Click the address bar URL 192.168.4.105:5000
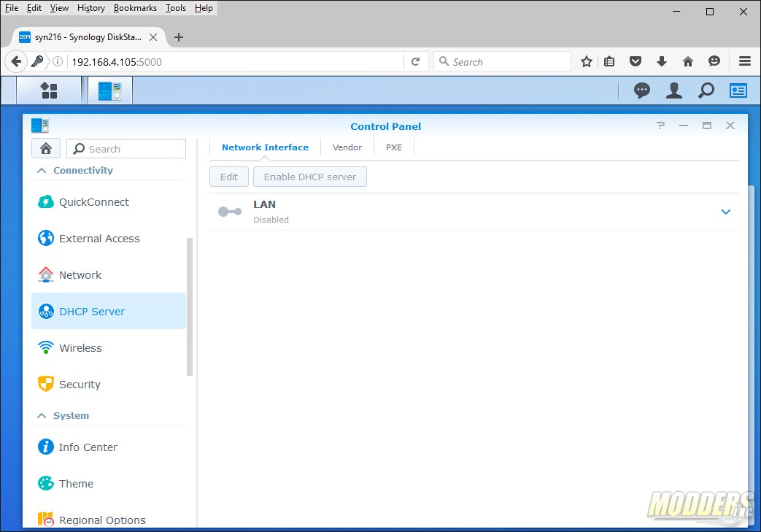 pyautogui.click(x=117, y=62)
